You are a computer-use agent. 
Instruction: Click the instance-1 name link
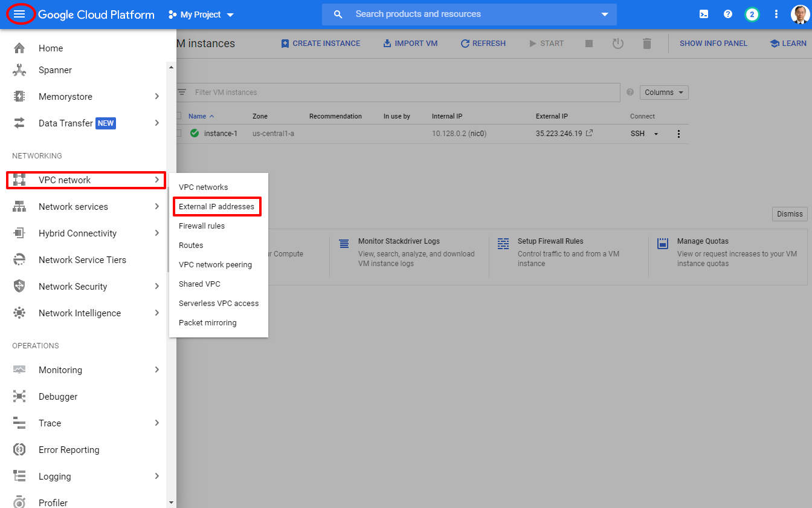click(221, 134)
